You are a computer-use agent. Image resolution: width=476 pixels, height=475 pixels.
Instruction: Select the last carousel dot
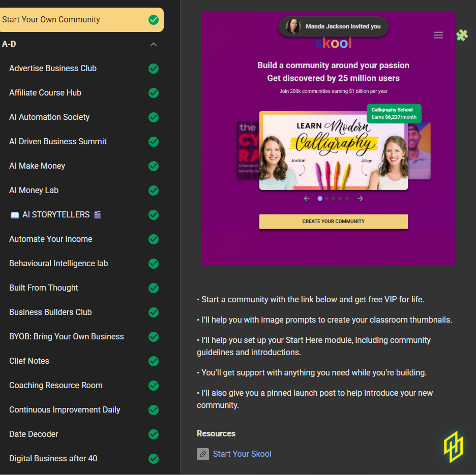pyautogui.click(x=347, y=198)
